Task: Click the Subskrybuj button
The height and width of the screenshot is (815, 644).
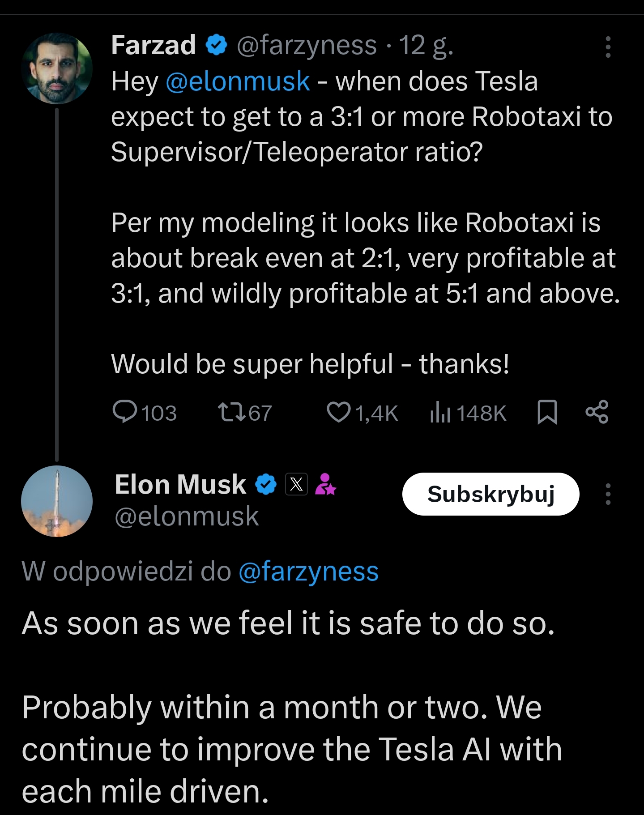Action: pos(490,494)
